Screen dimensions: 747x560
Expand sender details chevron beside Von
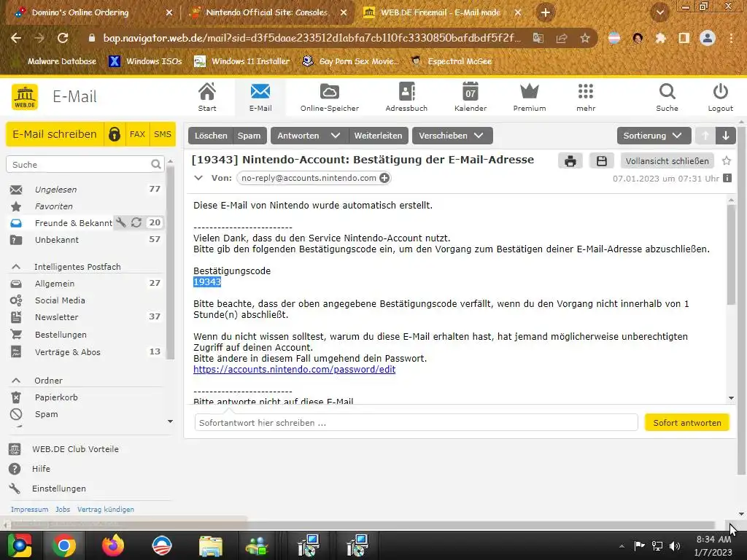pyautogui.click(x=198, y=178)
